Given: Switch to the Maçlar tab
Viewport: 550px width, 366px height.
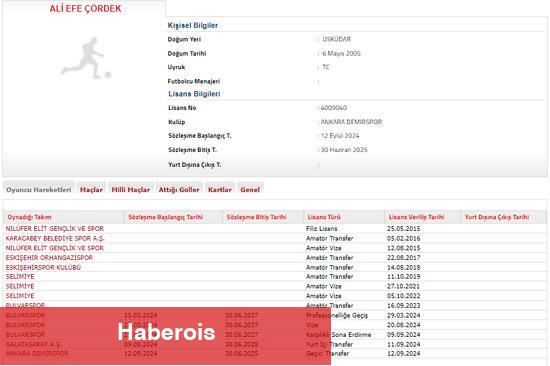Looking at the screenshot, I should [x=91, y=189].
